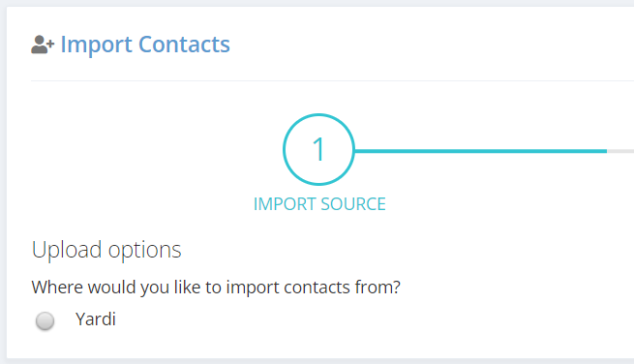Click the numeral 1 inside the step circle
The image size is (634, 364).
[318, 149]
